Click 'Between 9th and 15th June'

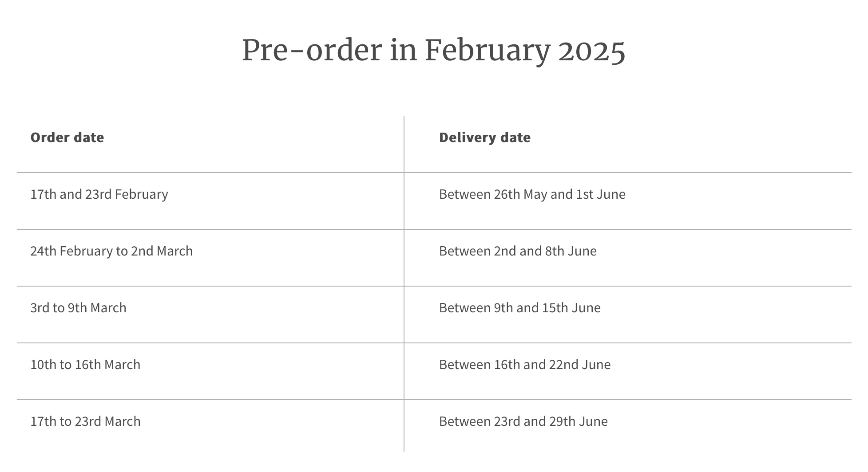[520, 308]
